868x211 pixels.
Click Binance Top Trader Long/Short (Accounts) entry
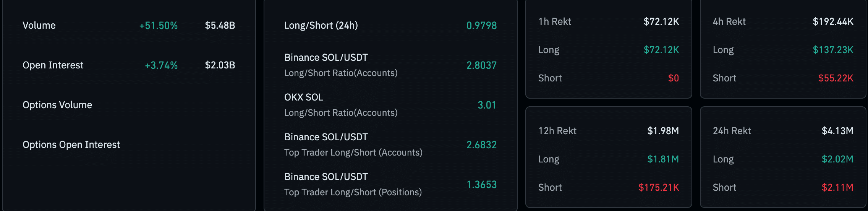point(390,144)
